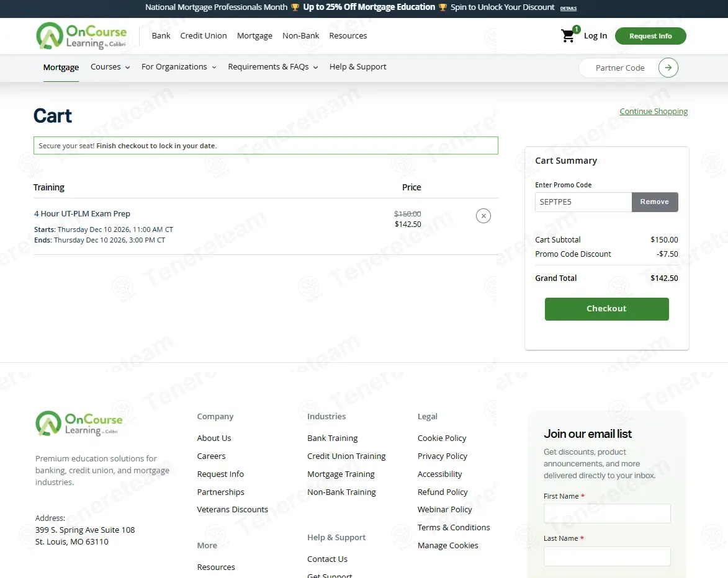Open Refund Policy footer link
This screenshot has height=578, width=728.
pyautogui.click(x=443, y=492)
